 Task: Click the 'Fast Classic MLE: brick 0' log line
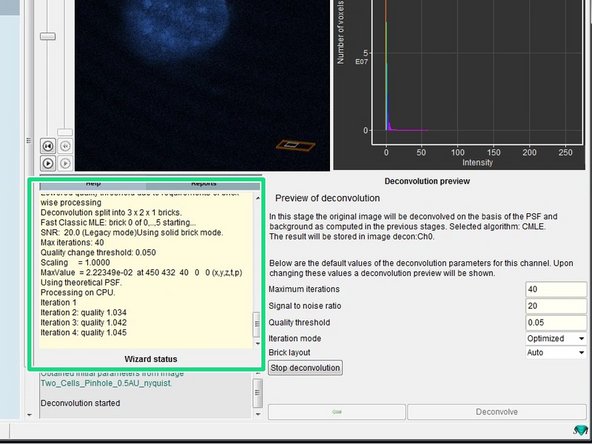click(118, 222)
